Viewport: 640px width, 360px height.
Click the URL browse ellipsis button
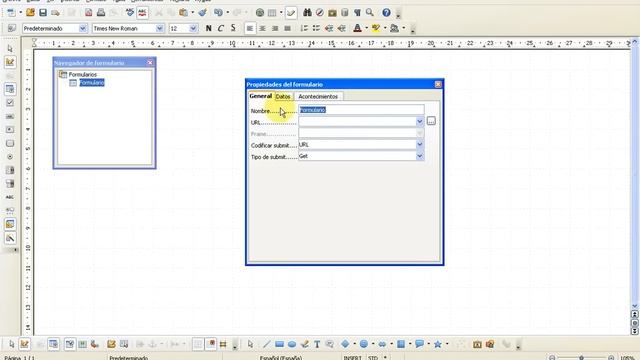pos(431,121)
